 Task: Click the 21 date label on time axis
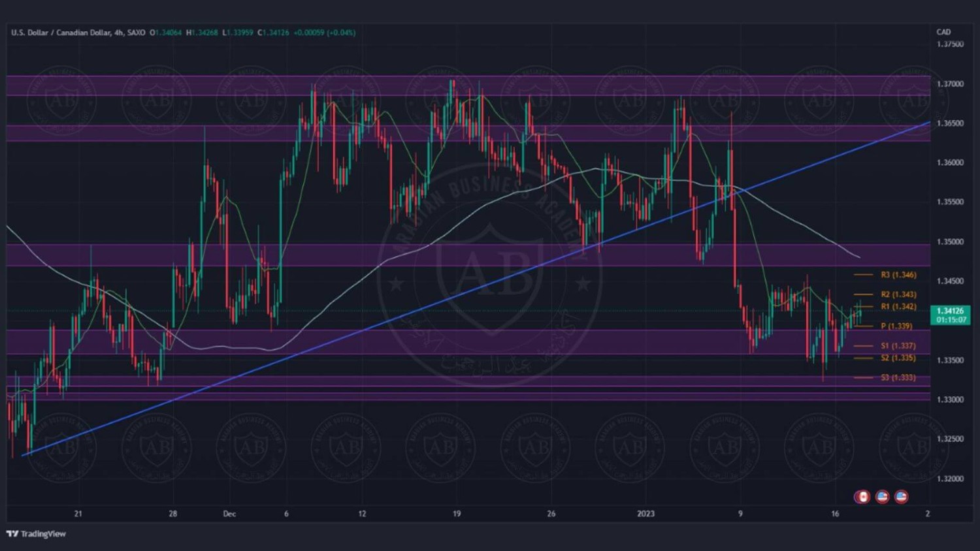78,514
